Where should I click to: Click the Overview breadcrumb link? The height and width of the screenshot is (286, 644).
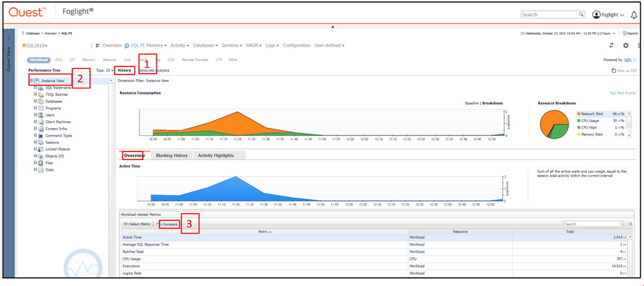coord(50,33)
